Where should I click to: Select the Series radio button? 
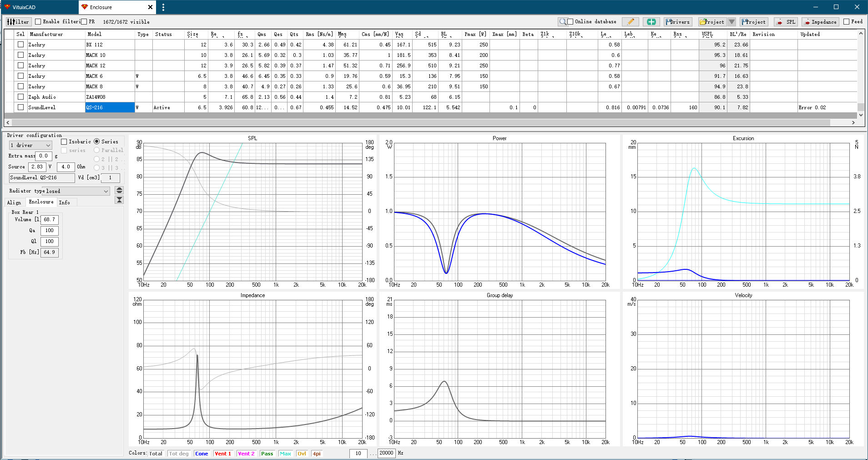coord(96,142)
